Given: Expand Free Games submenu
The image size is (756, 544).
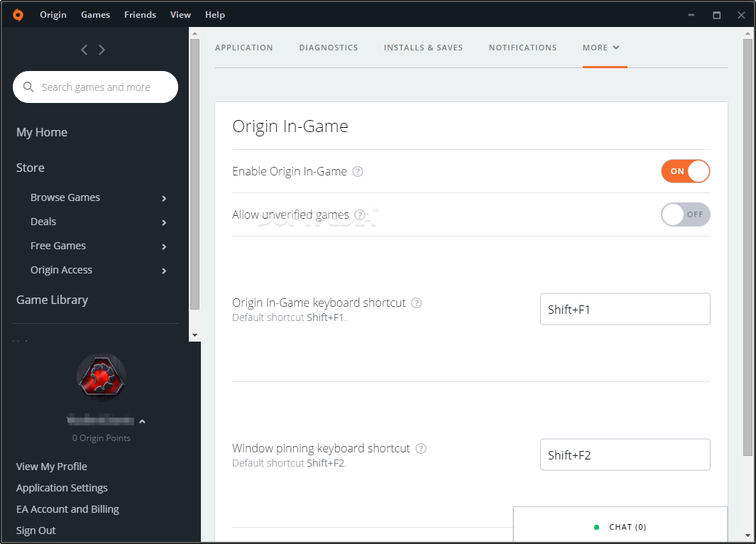Looking at the screenshot, I should [164, 246].
